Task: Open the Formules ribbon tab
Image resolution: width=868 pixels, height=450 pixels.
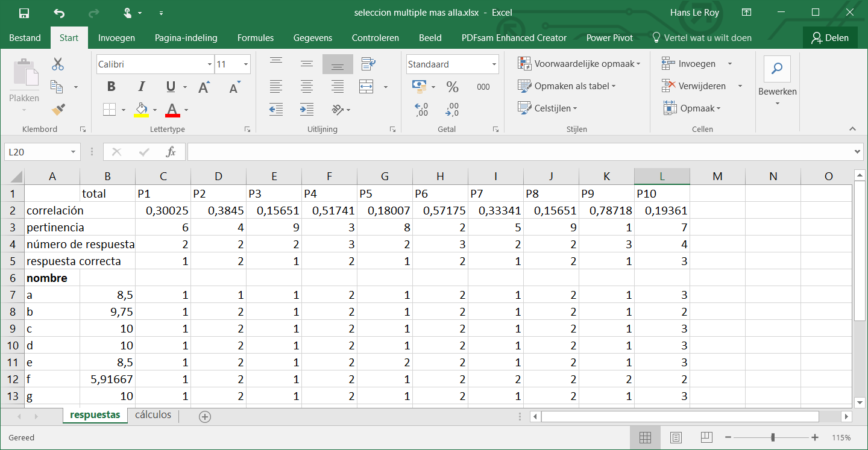Action: pos(256,38)
